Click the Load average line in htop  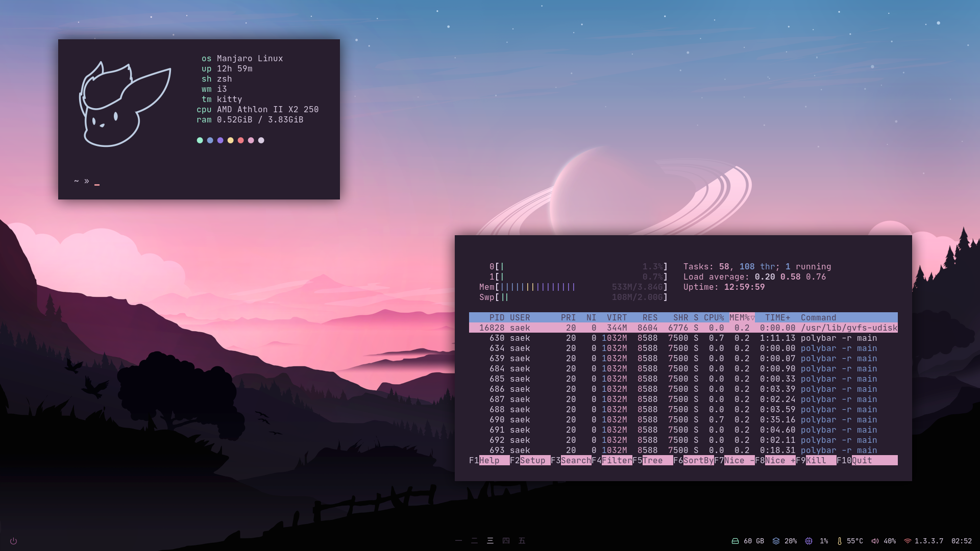pos(754,277)
